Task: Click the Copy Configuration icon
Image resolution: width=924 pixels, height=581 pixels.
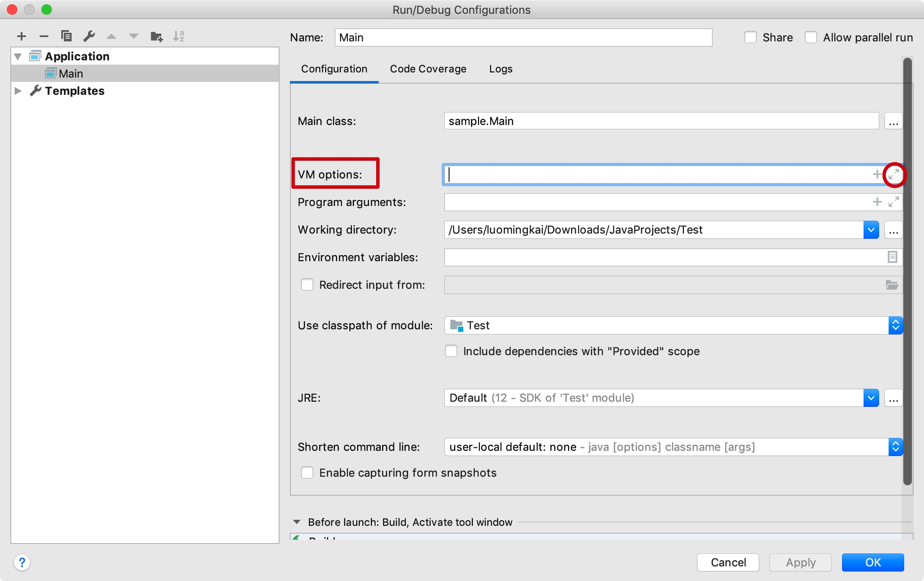Action: click(x=66, y=36)
